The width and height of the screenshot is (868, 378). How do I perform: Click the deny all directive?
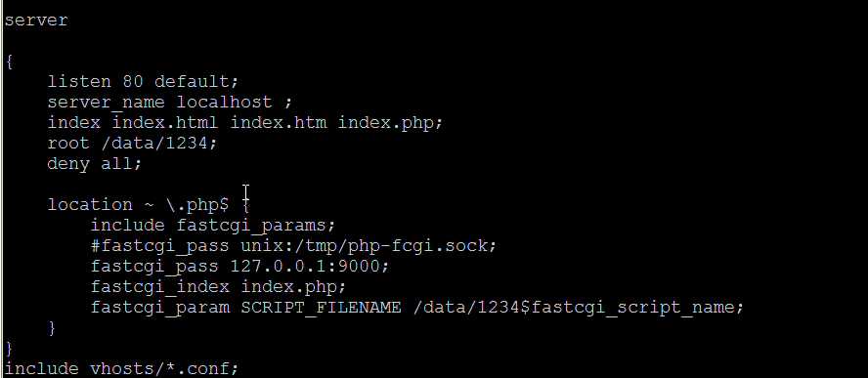point(95,164)
